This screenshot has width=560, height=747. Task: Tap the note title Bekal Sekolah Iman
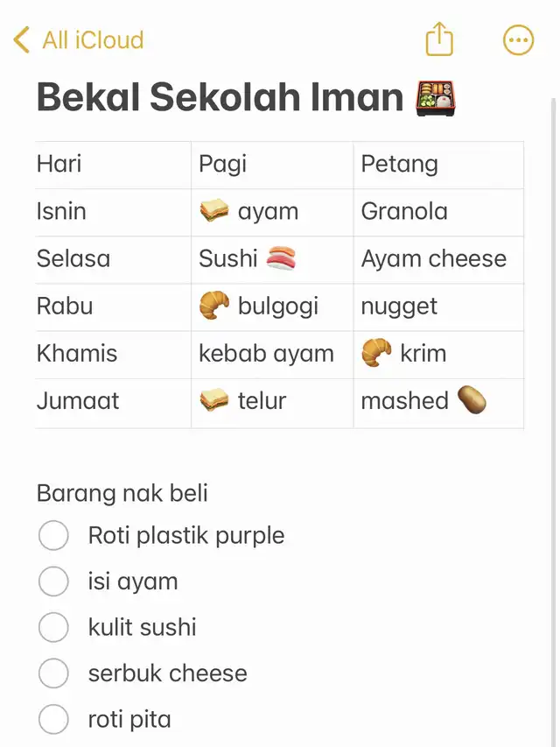coord(220,98)
